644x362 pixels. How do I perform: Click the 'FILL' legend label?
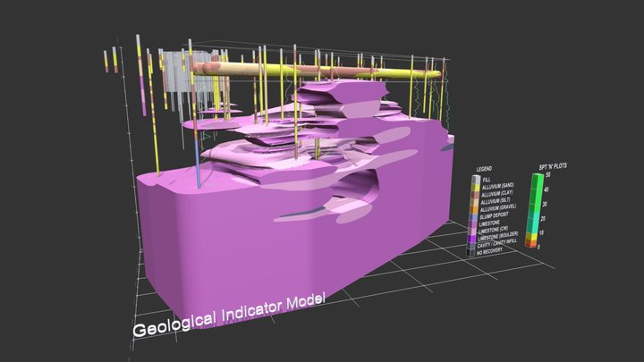(487, 180)
